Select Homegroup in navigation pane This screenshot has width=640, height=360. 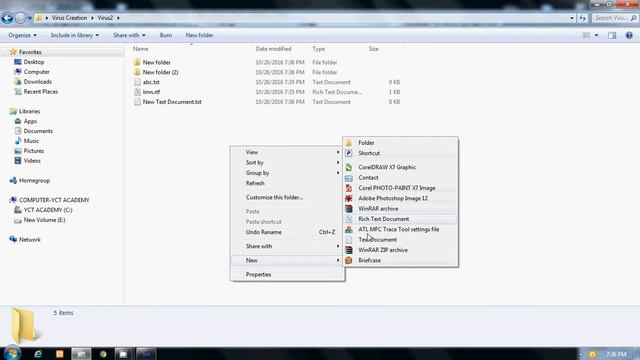(x=34, y=180)
